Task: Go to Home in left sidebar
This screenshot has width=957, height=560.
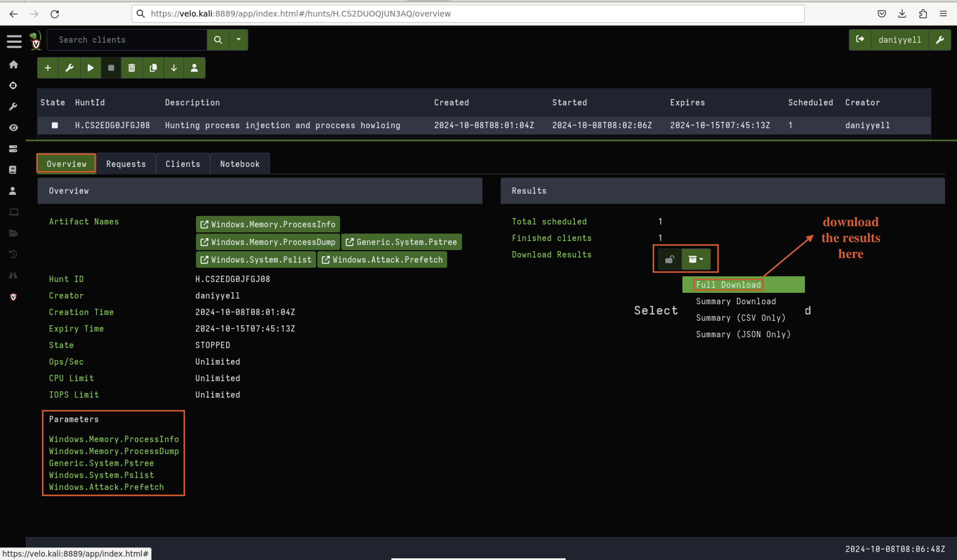Action: (x=13, y=65)
